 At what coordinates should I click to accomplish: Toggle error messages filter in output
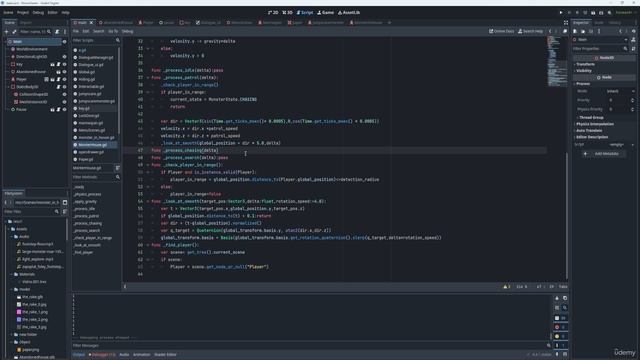tap(560, 327)
